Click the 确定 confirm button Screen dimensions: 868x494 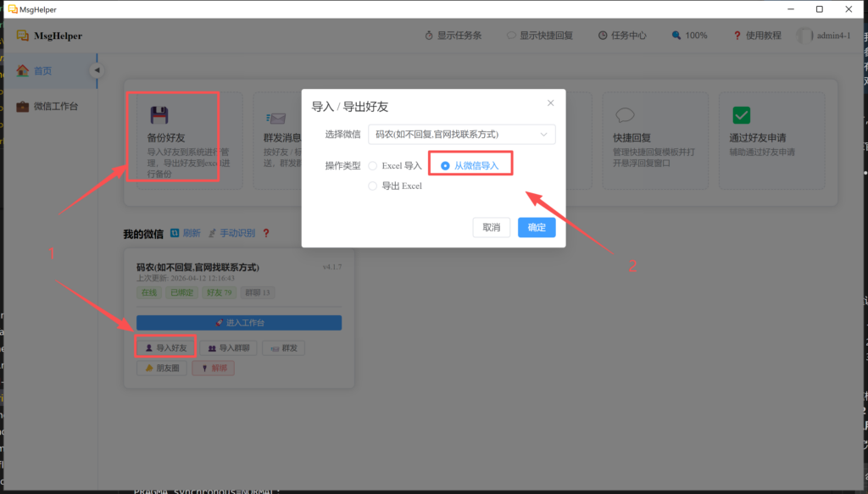pos(536,227)
